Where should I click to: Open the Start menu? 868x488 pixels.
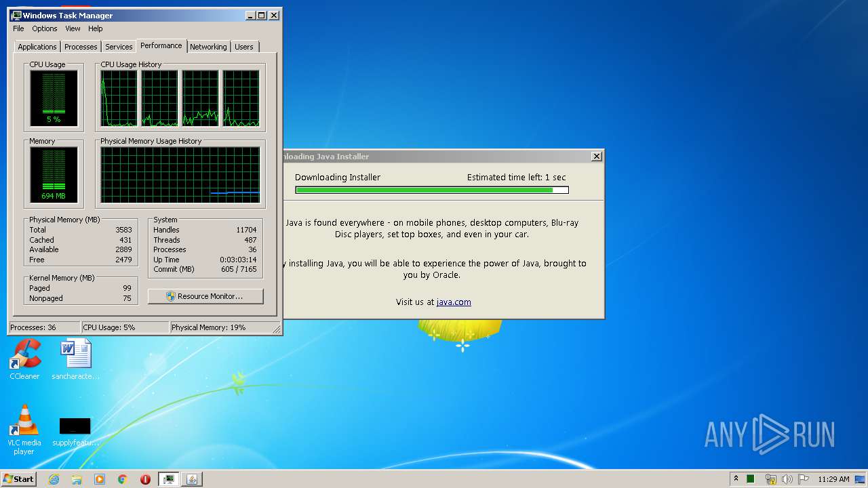(x=18, y=479)
